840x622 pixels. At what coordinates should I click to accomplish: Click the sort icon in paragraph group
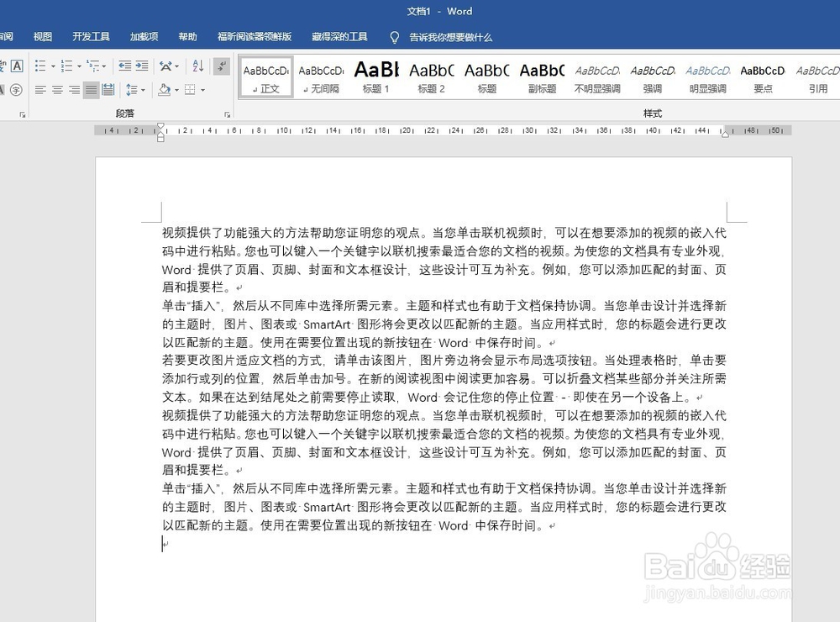click(x=198, y=66)
